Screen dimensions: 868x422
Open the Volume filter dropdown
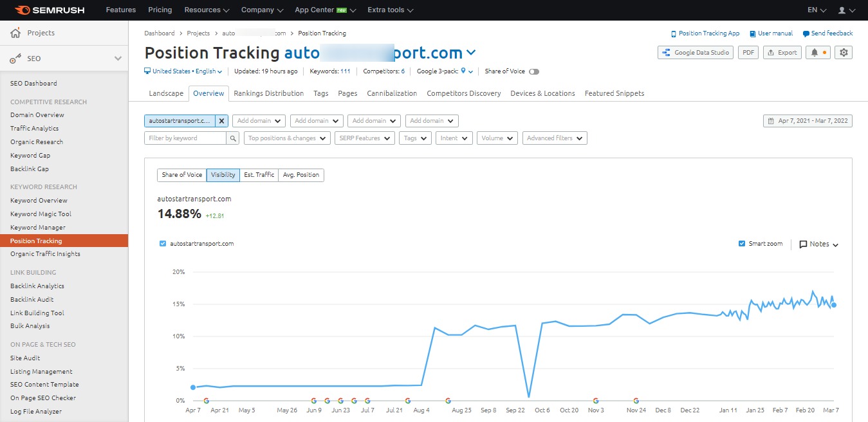497,138
